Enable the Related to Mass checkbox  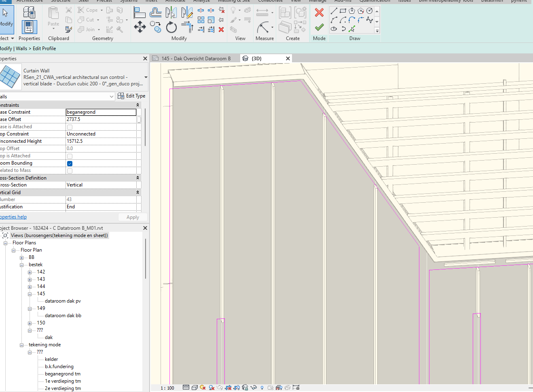coord(70,170)
